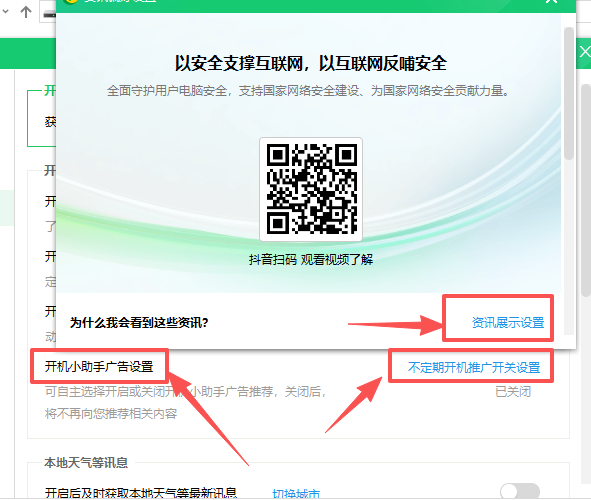Click the QR code image in popup
This screenshot has height=500, width=591.
(311, 189)
